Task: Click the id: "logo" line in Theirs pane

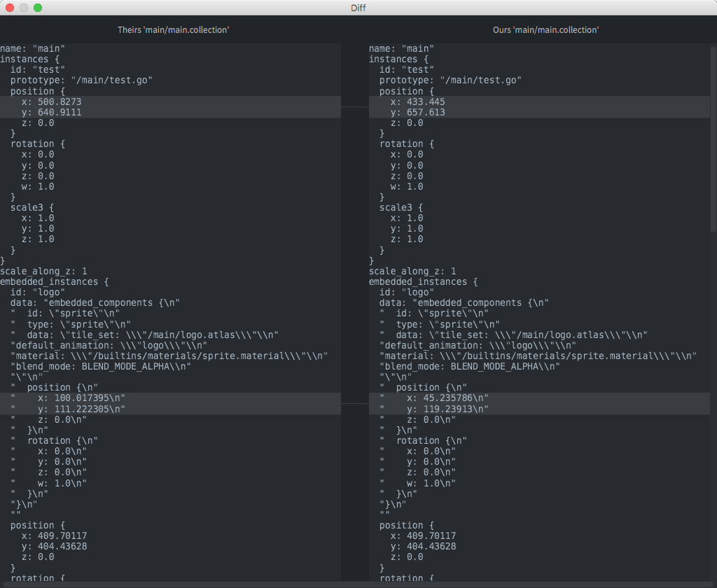Action: point(37,292)
